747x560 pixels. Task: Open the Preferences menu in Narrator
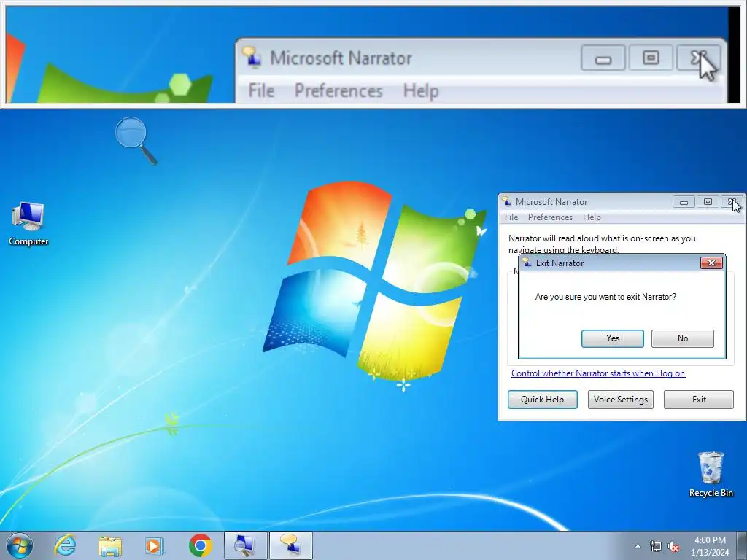tap(550, 217)
